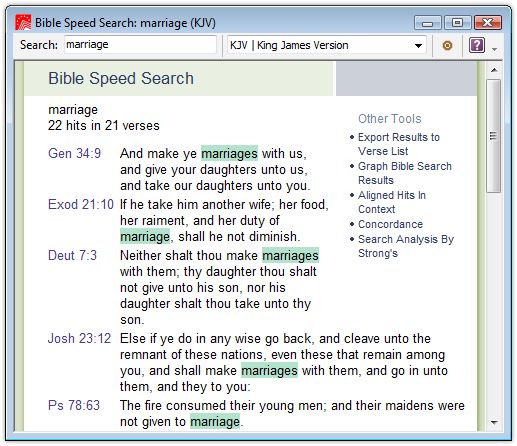Open the KJV King James Version dropdown
This screenshot has height=446, width=517.
click(x=327, y=45)
